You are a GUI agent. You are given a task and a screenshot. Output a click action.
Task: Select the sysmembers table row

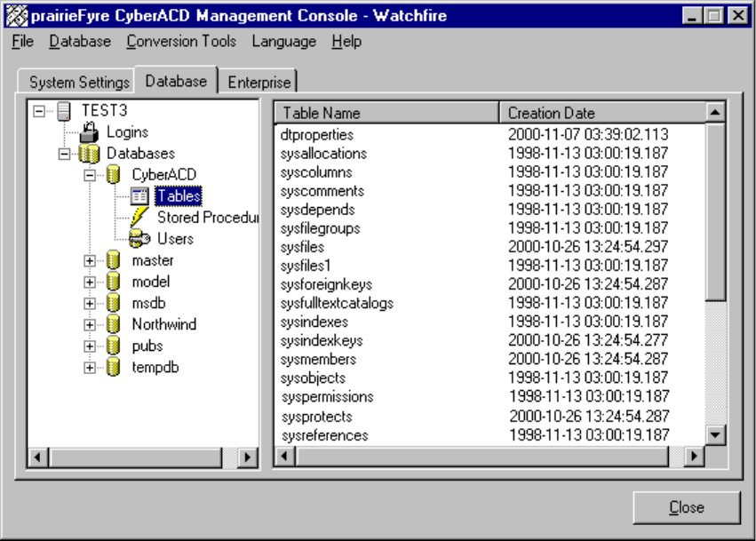click(x=489, y=359)
